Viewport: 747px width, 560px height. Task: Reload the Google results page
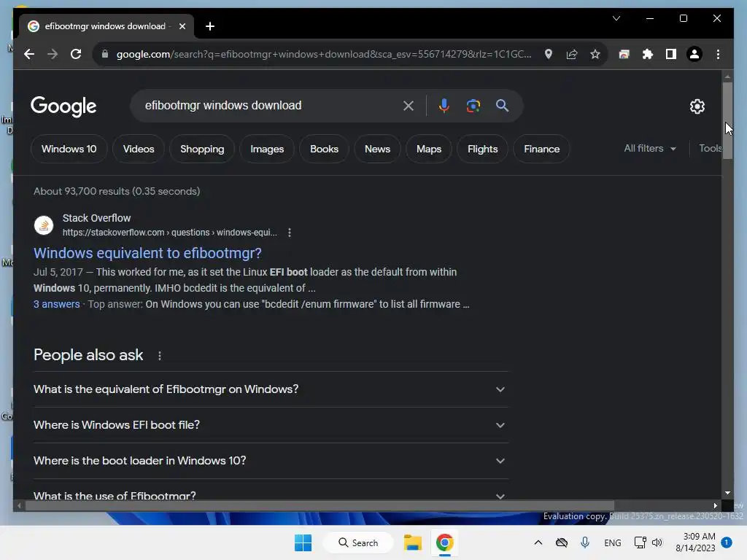click(76, 54)
